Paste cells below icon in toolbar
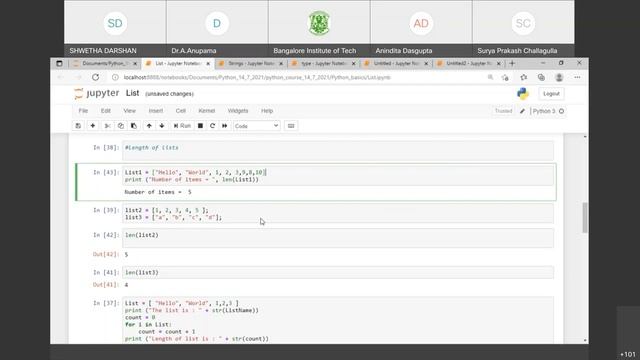This screenshot has height=360, width=640. coord(134,126)
